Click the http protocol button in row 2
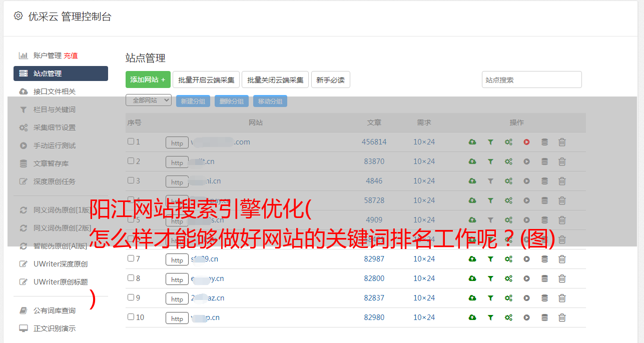This screenshot has width=644, height=343. [177, 162]
